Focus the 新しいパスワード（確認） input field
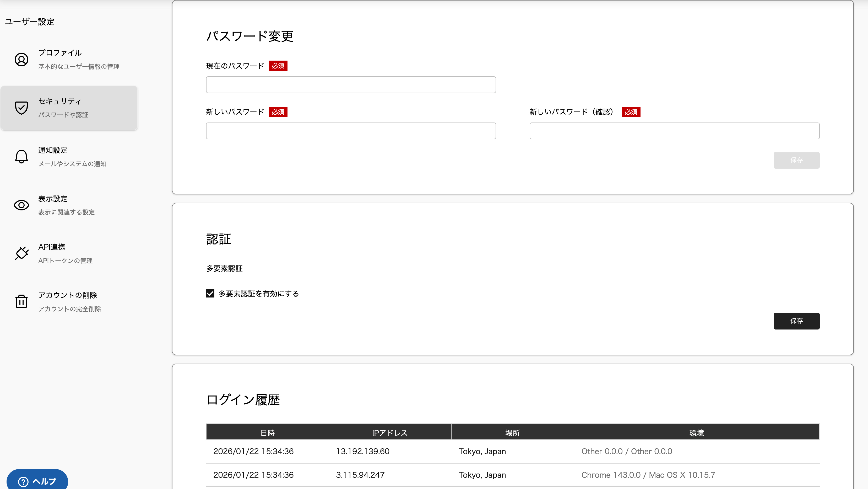Image resolution: width=868 pixels, height=489 pixels. (674, 131)
